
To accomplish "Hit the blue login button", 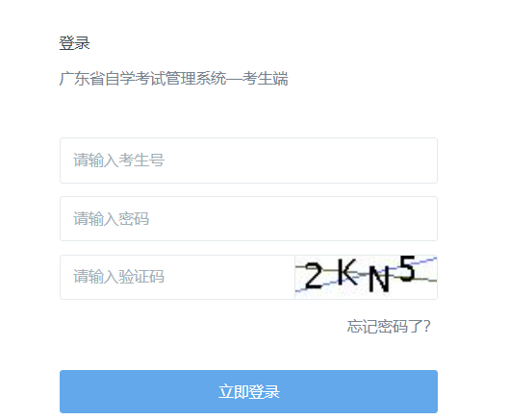I will click(x=248, y=391).
